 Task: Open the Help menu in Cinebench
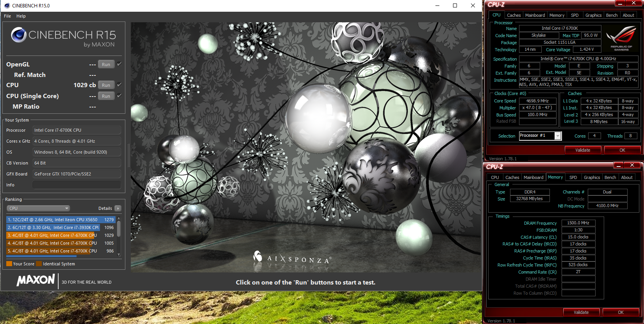tap(21, 16)
